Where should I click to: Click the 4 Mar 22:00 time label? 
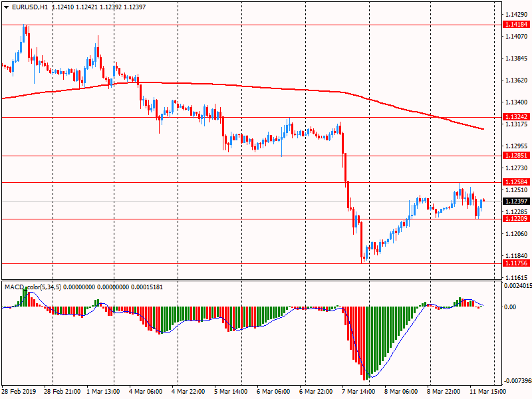[x=188, y=391]
